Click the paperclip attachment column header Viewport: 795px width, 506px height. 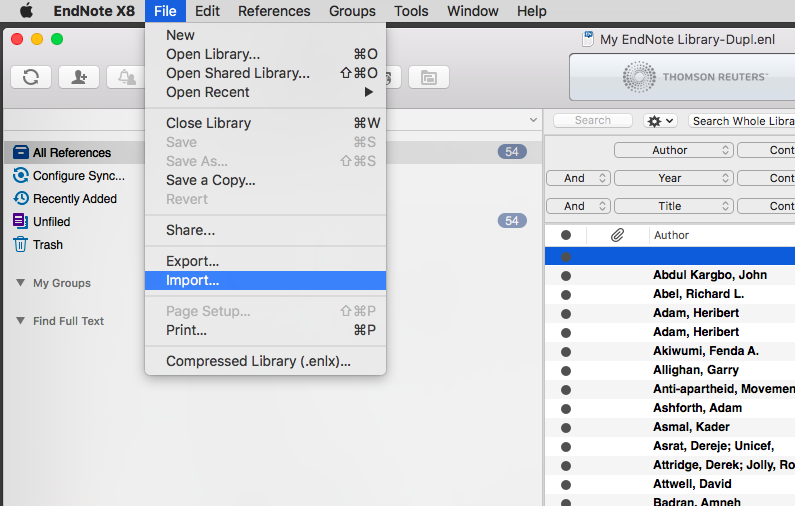point(617,235)
